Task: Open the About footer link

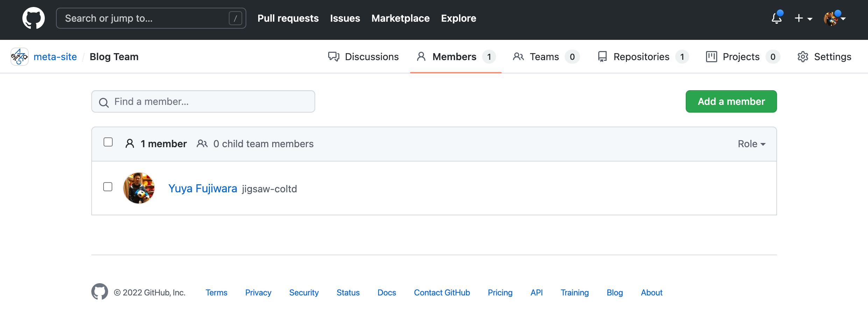Action: pos(651,293)
